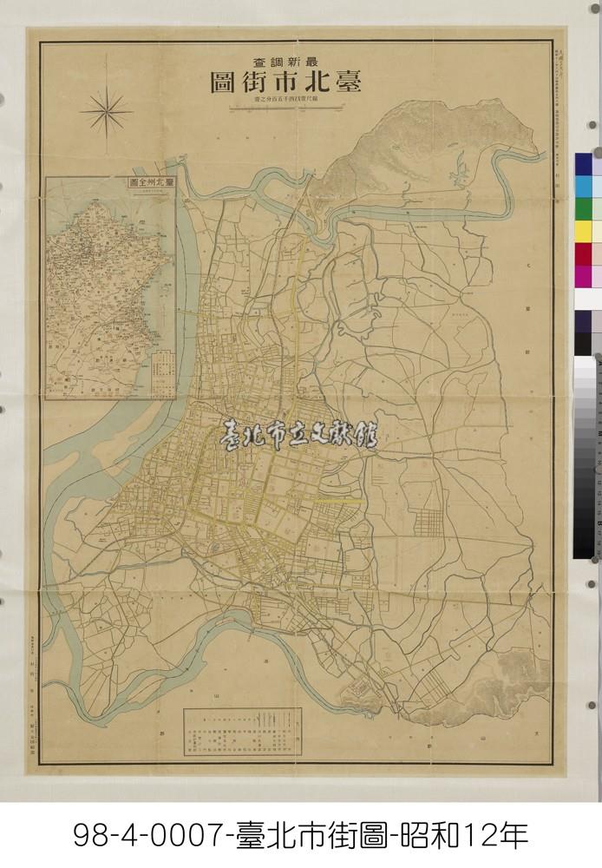
Task: Pick the dark blue calibration swatch
Action: click(583, 164)
